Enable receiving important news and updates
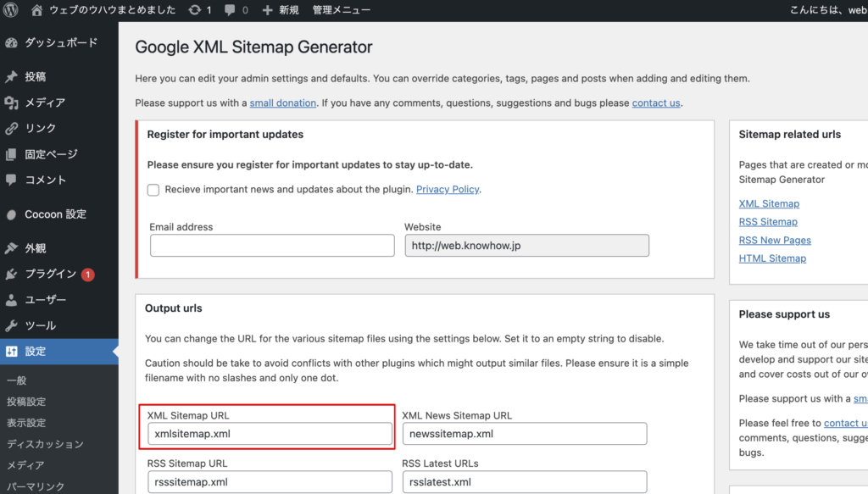868x494 pixels. coord(153,190)
